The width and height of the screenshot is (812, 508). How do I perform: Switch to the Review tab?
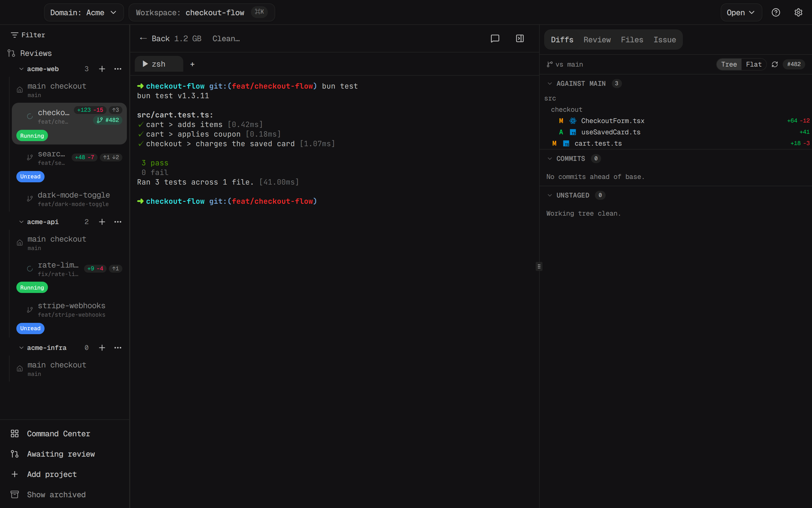[597, 40]
